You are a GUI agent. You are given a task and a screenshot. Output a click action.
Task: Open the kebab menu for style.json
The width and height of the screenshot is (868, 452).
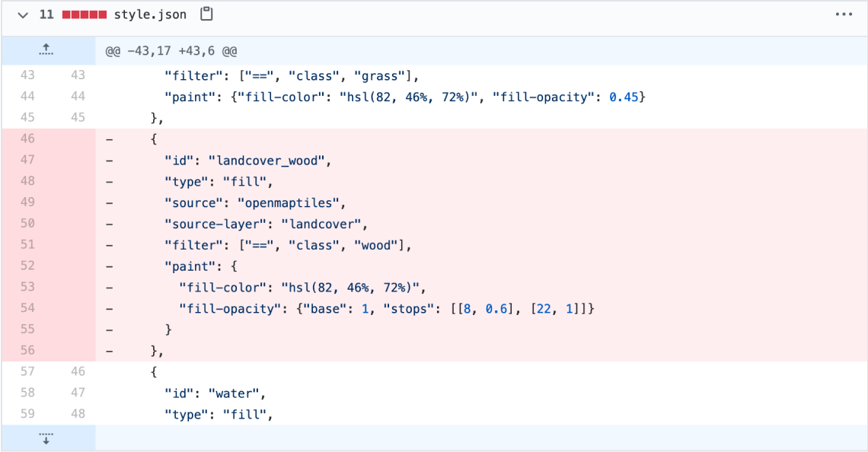843,14
